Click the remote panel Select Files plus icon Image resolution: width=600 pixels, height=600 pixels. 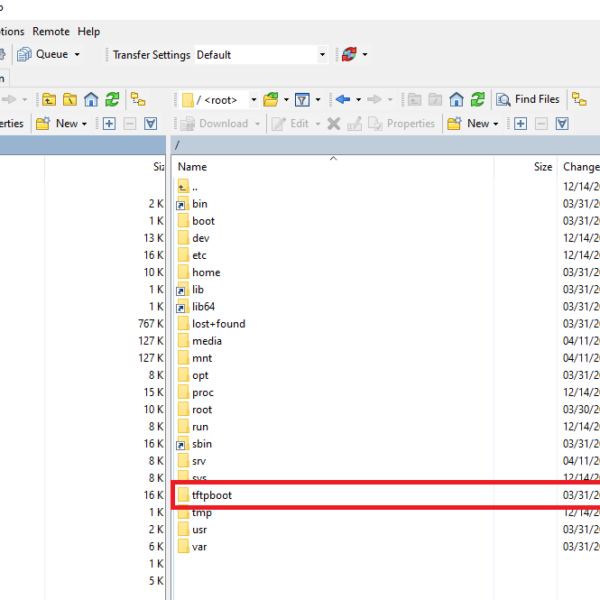(520, 124)
